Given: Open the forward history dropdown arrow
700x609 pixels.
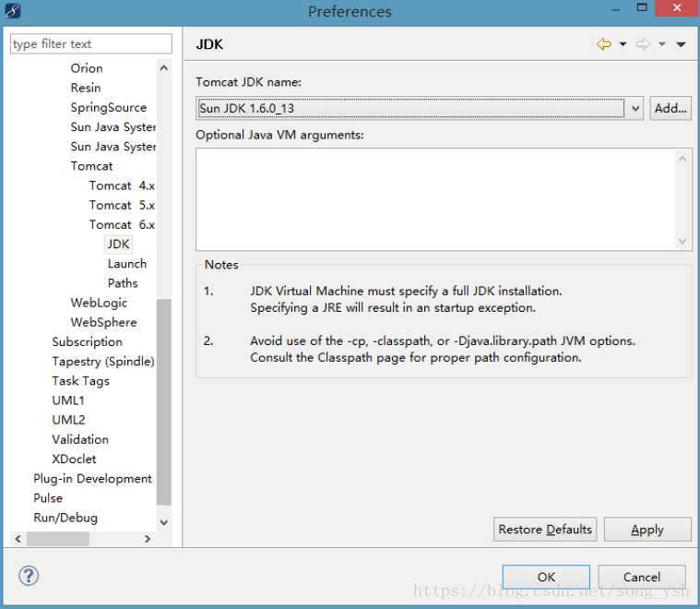Looking at the screenshot, I should click(662, 44).
